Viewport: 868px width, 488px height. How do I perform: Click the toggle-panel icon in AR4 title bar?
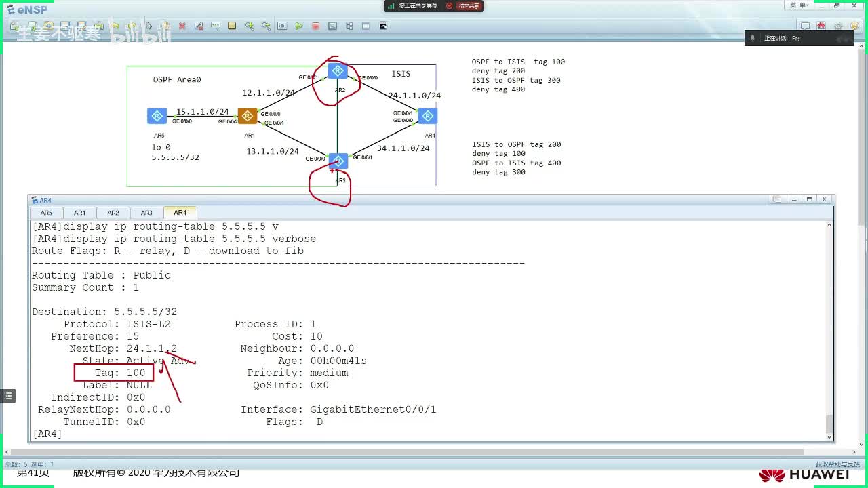tap(777, 199)
